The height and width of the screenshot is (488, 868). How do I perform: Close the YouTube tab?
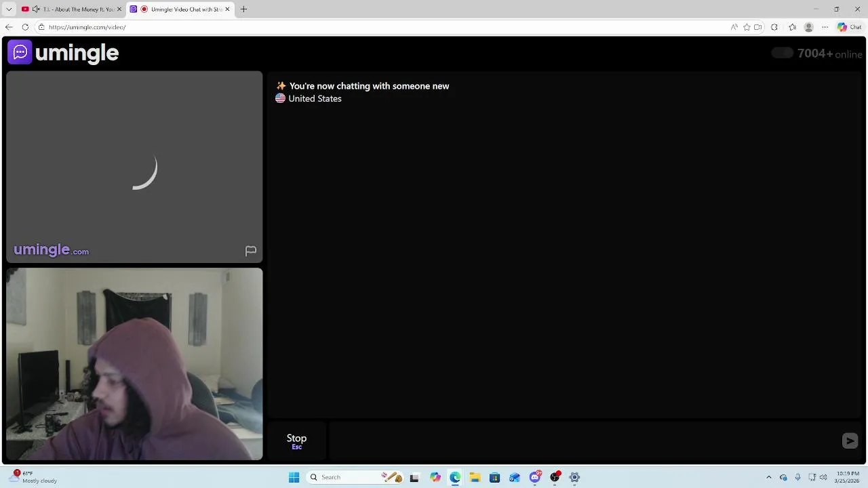(x=119, y=9)
